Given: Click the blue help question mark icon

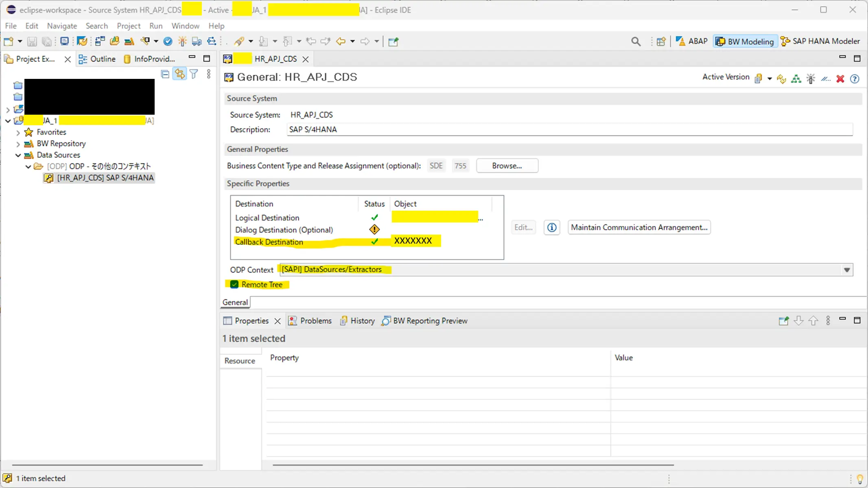Looking at the screenshot, I should [x=855, y=78].
